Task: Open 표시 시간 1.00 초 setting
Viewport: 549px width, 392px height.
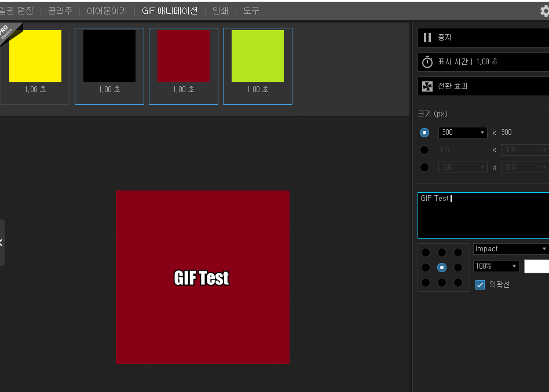Action: 483,62
